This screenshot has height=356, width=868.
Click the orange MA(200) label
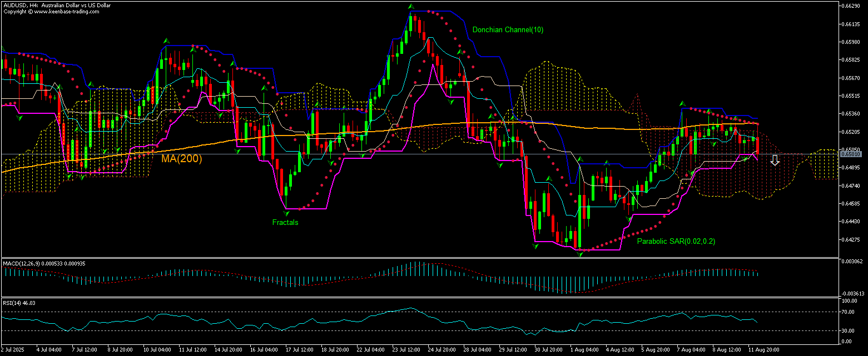tap(181, 159)
